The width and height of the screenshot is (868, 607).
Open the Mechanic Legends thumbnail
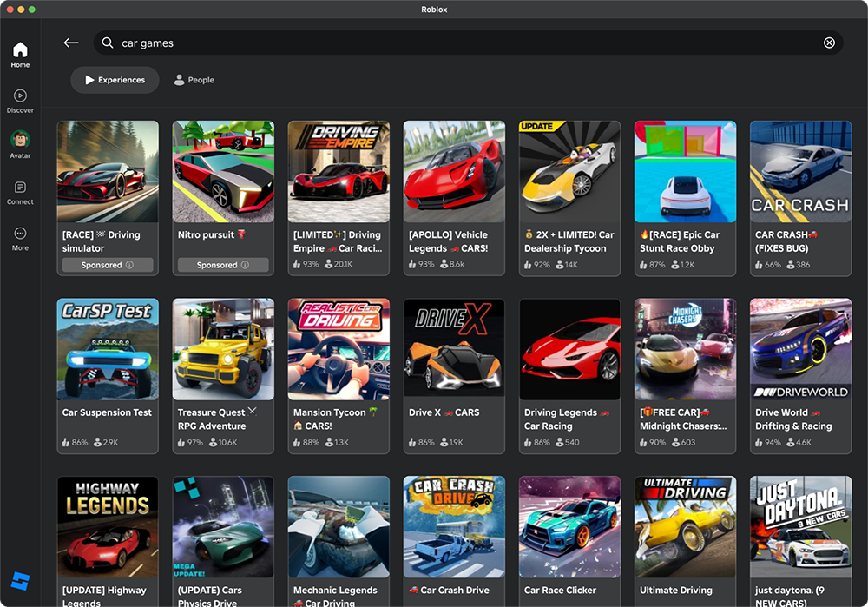(339, 527)
